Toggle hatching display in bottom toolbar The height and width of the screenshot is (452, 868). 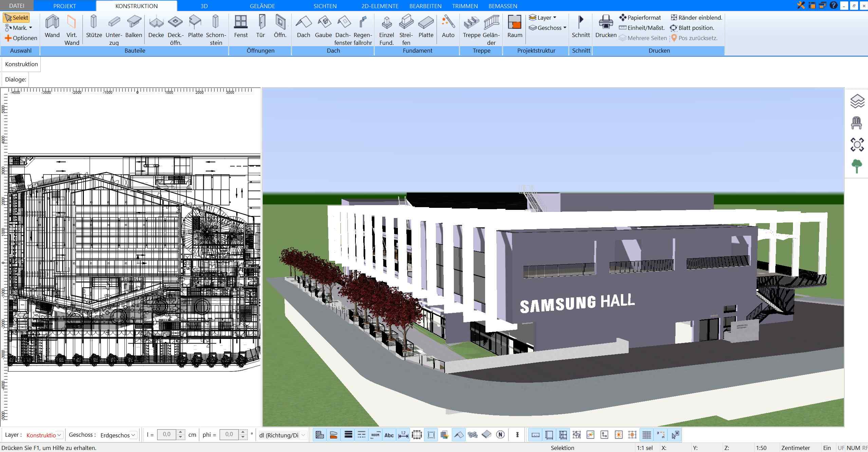click(319, 435)
